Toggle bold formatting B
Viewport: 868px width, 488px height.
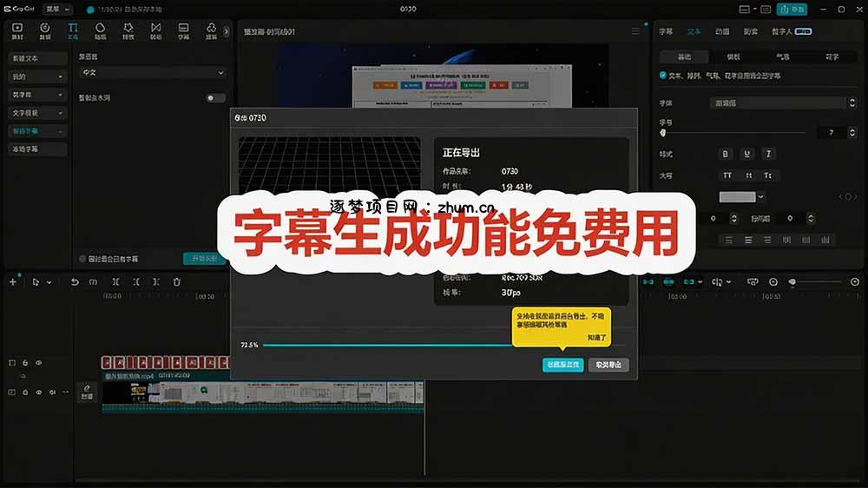(x=725, y=154)
